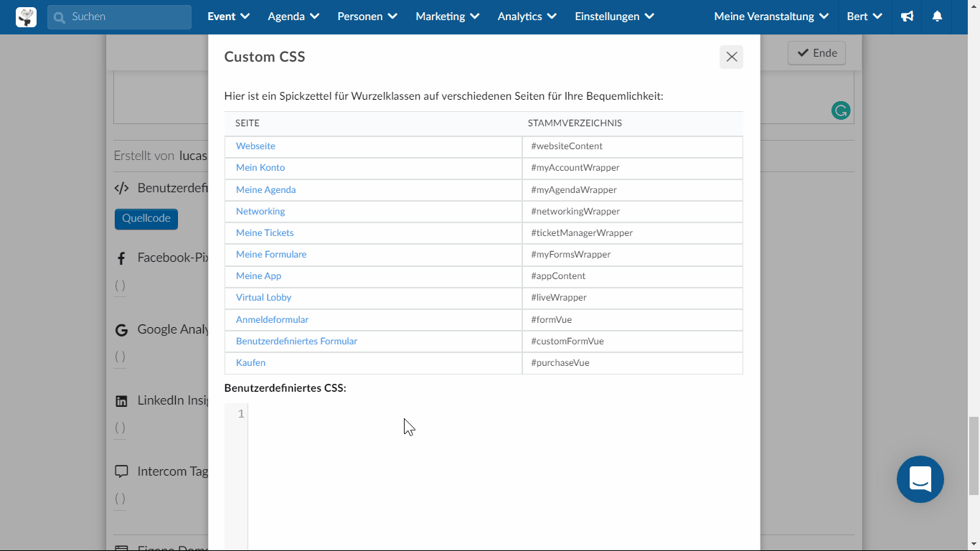Select the #myAccountWrapper cell
Image resolution: width=980 pixels, height=551 pixels.
point(632,168)
